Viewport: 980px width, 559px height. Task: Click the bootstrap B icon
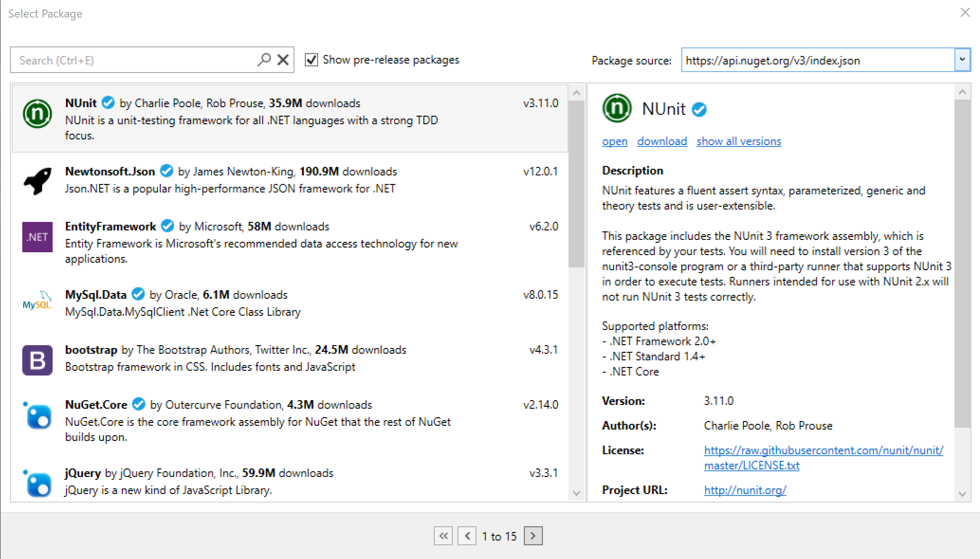[37, 360]
